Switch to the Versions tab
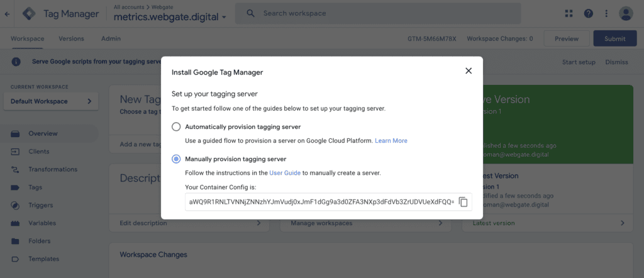Viewport: 644px width, 278px height. tap(71, 38)
